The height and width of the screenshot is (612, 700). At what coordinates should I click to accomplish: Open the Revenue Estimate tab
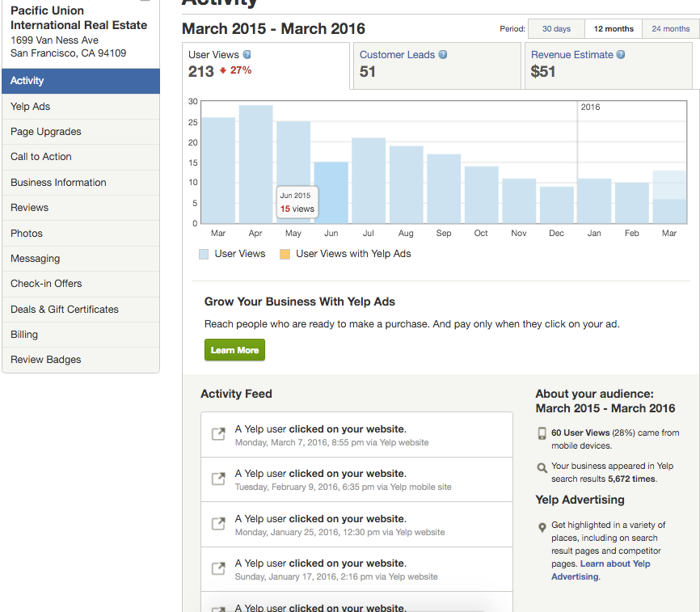click(x=610, y=65)
